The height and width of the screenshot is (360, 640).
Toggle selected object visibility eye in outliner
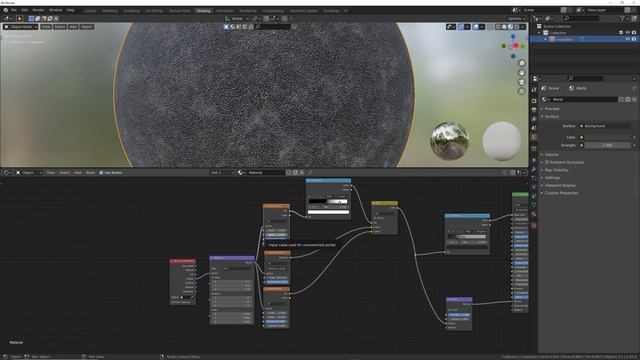tap(628, 39)
